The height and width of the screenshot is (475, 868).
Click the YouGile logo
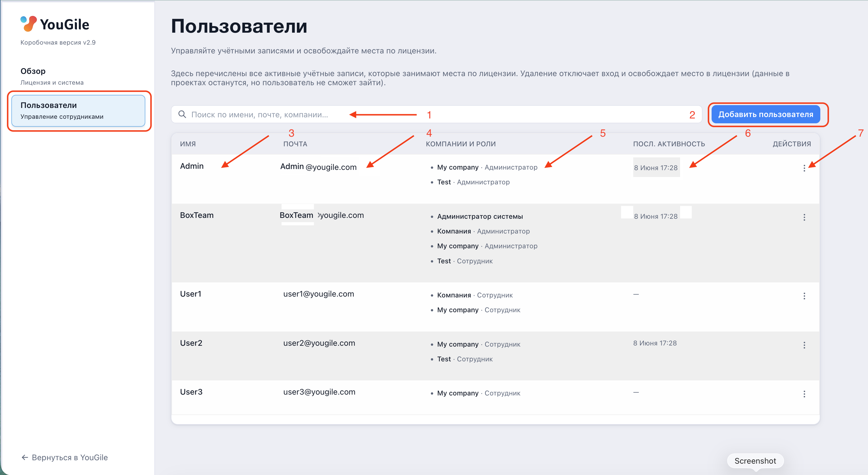(x=54, y=24)
